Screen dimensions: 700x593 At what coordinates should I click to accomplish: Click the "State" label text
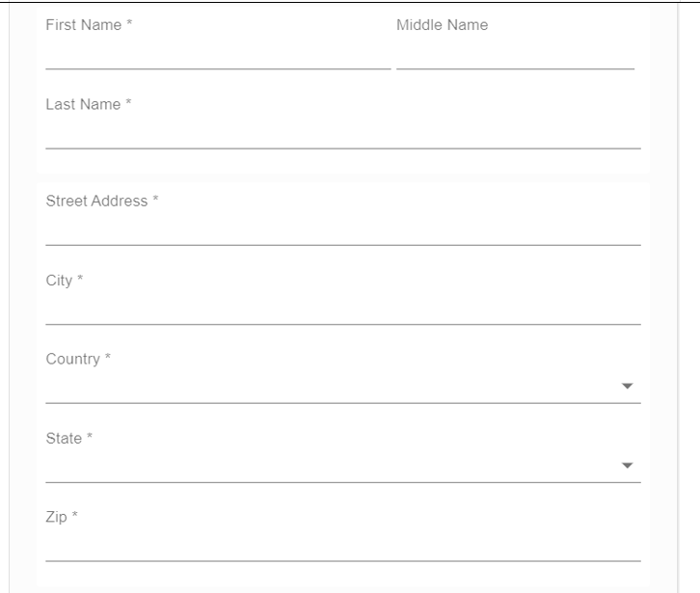tap(64, 438)
